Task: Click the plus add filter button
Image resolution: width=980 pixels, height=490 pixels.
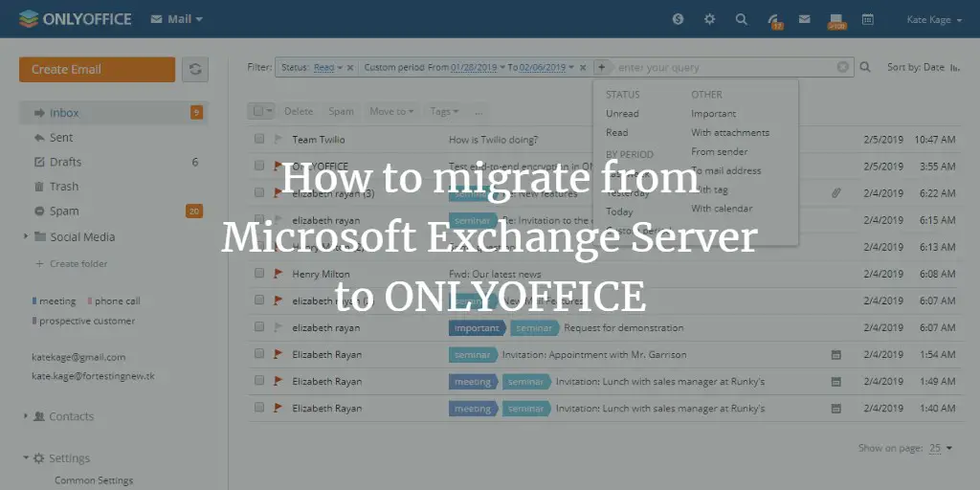Action: (601, 68)
